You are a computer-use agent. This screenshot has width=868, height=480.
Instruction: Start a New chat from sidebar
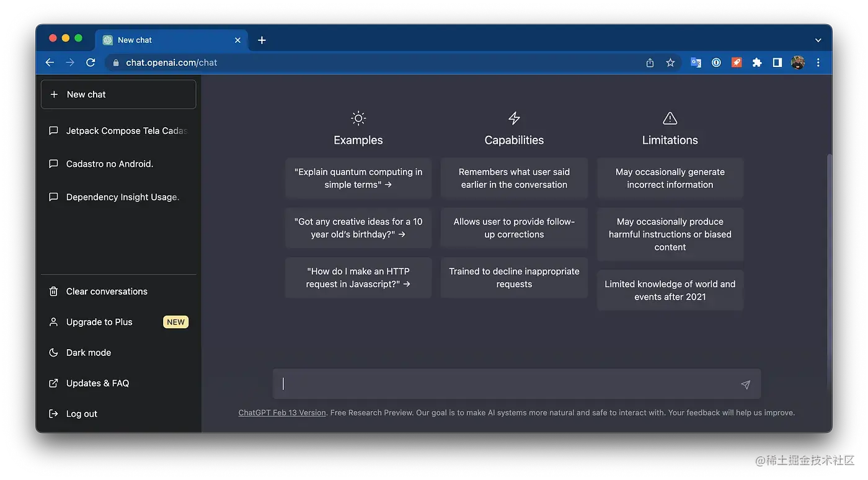coord(118,94)
